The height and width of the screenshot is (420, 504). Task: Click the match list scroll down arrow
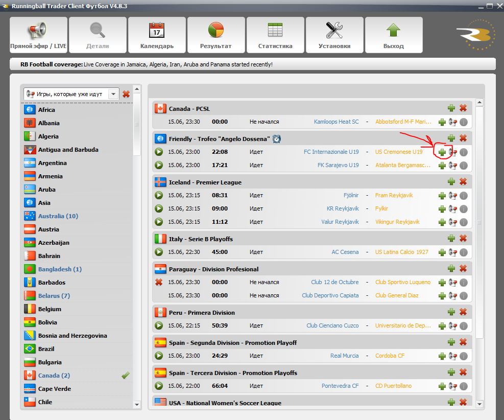[x=479, y=404]
